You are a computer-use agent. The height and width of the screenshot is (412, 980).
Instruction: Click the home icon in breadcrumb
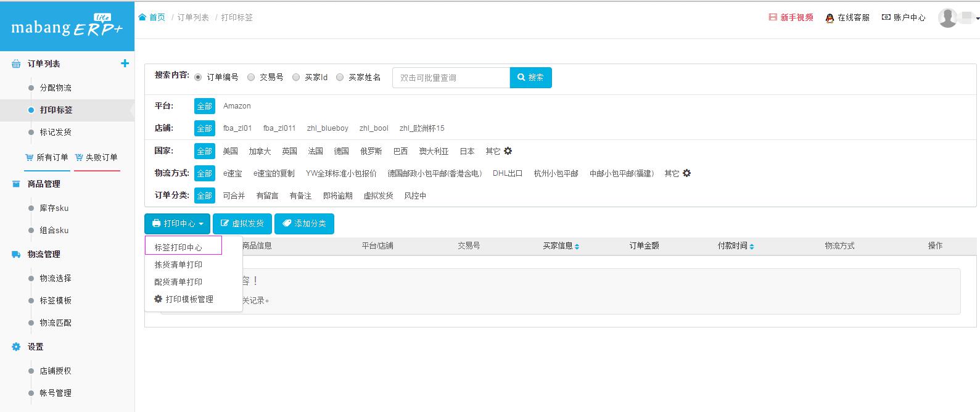[142, 17]
